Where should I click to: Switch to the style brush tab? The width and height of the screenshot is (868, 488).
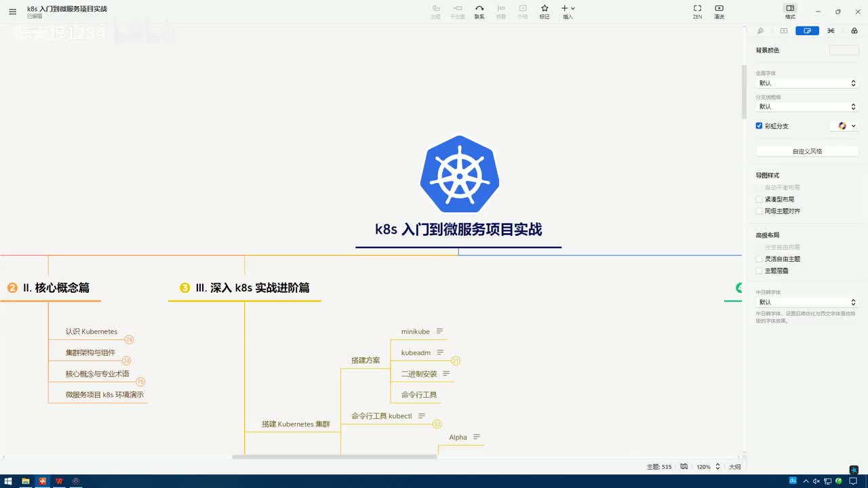[760, 30]
